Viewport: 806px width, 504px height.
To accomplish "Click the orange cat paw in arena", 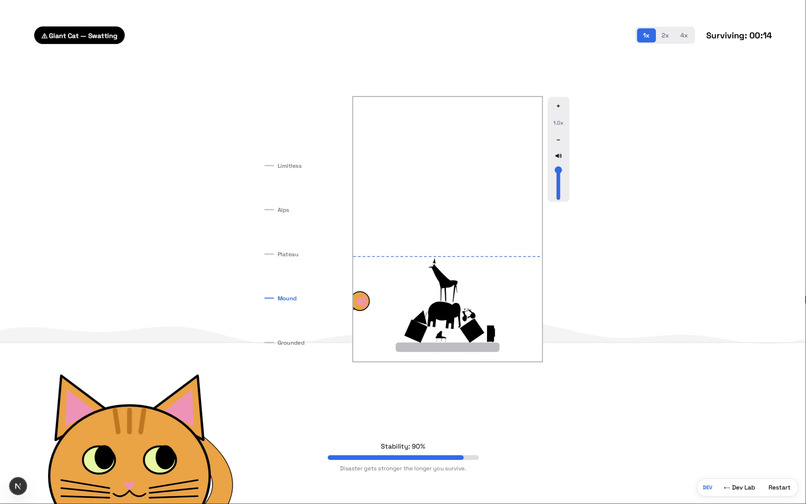I will pos(361,301).
